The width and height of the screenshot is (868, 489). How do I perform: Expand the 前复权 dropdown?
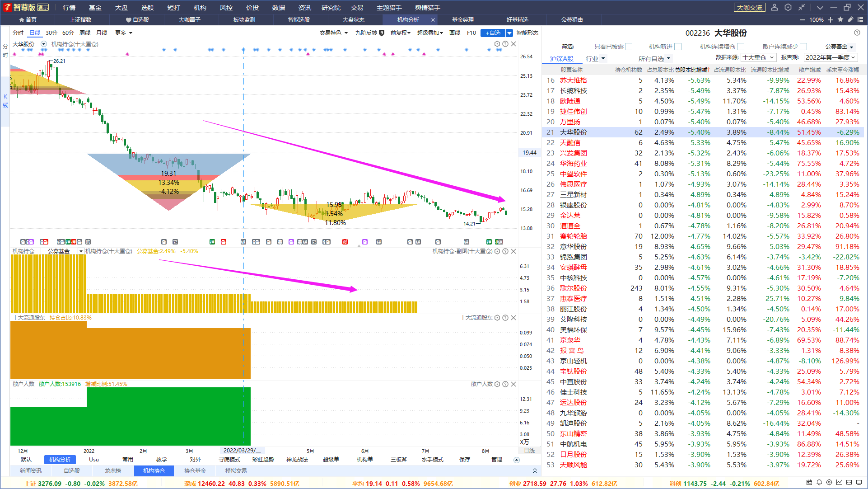[x=400, y=33]
